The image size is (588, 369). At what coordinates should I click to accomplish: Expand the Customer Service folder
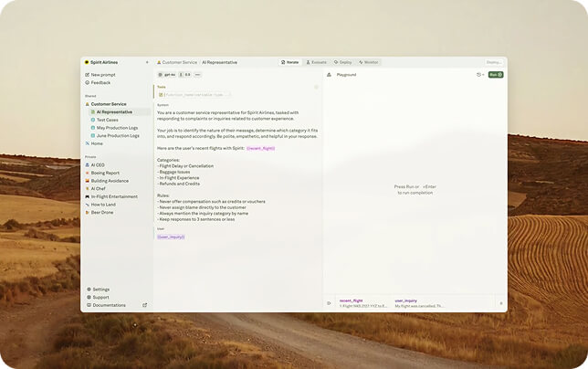coord(108,104)
